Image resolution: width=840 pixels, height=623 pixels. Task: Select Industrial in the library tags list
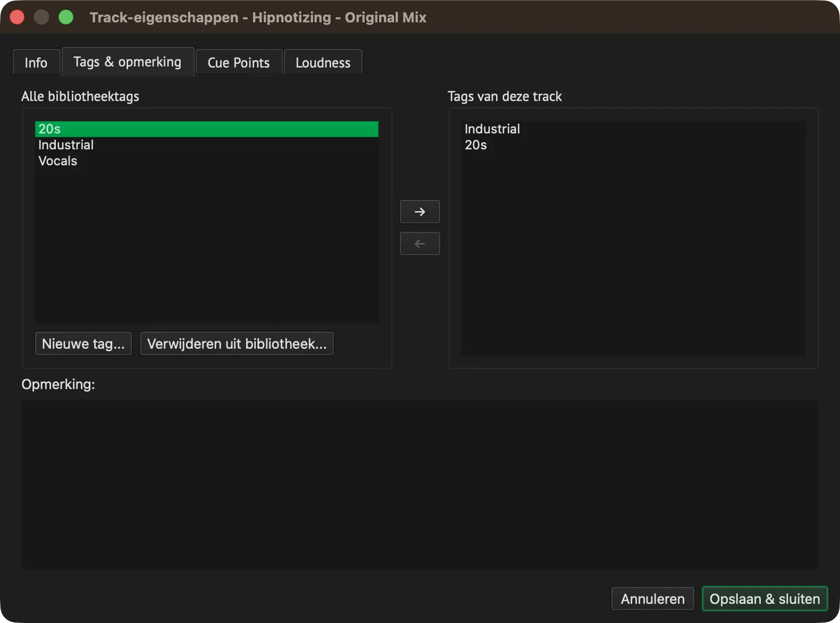(x=207, y=145)
